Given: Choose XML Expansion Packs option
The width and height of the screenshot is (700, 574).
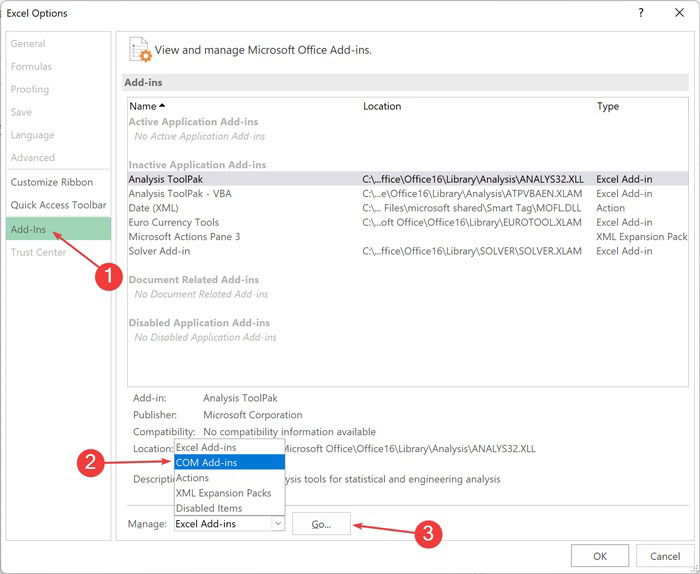Looking at the screenshot, I should tap(229, 493).
